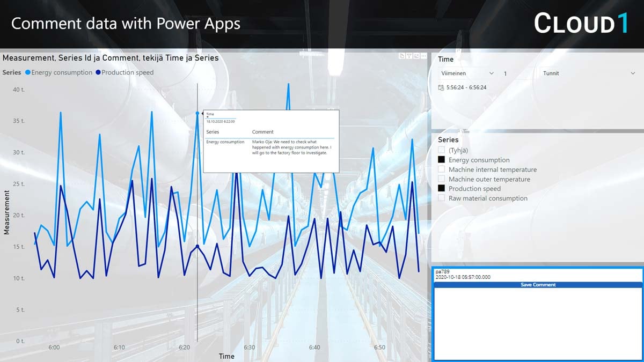Click the time range text 5:56:24 - 6:56:24
Viewport: 644px width, 362px height.
(466, 87)
